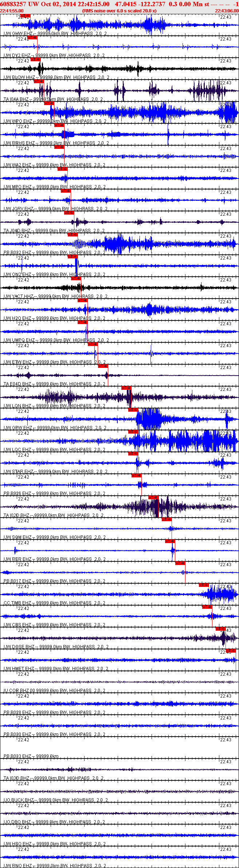This screenshot has width=239, height=868.
Task: Select the UW SQM EHZ station label
Action: 18,537
